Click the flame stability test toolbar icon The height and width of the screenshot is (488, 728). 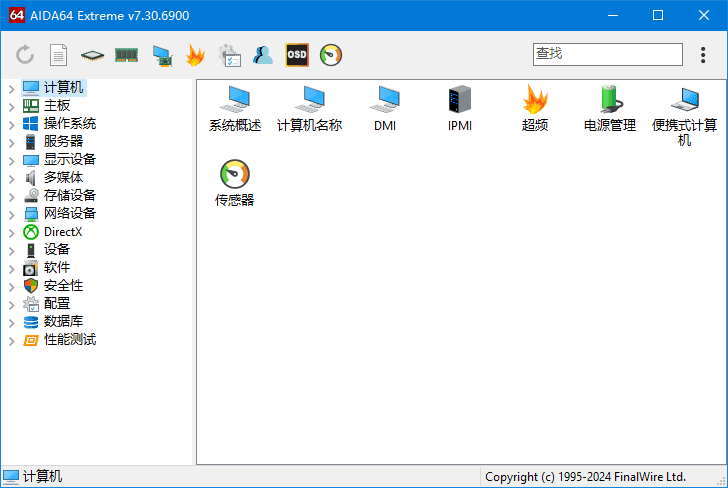tap(195, 55)
